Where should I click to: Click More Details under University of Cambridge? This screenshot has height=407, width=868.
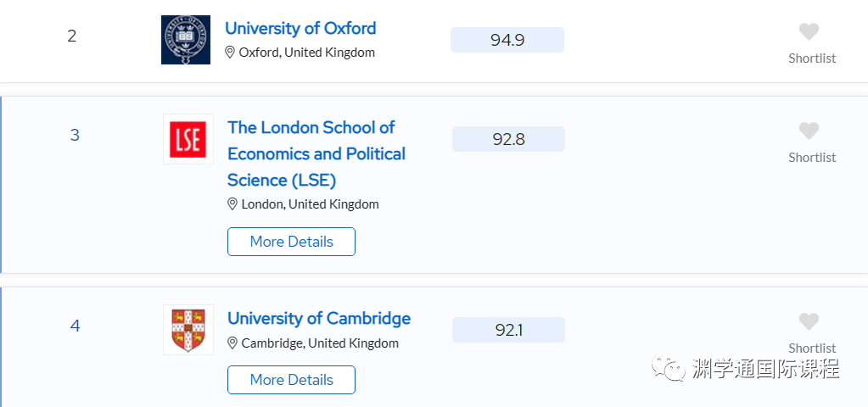pos(291,380)
